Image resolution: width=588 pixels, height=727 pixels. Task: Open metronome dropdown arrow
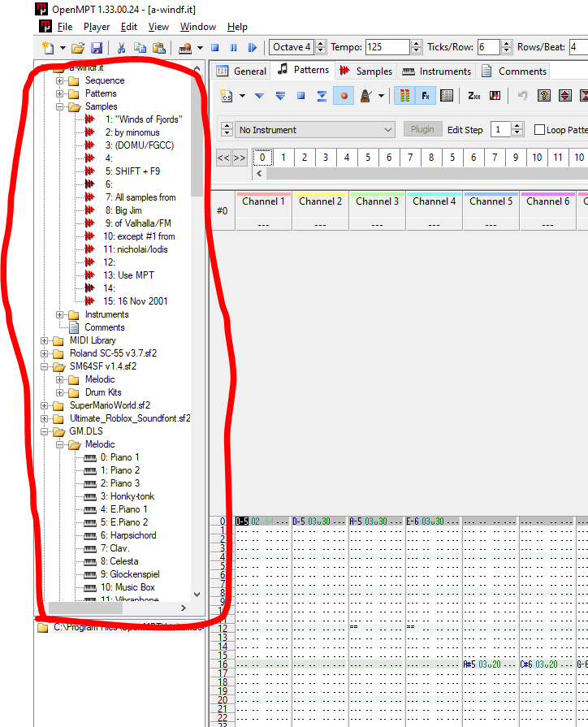(381, 96)
